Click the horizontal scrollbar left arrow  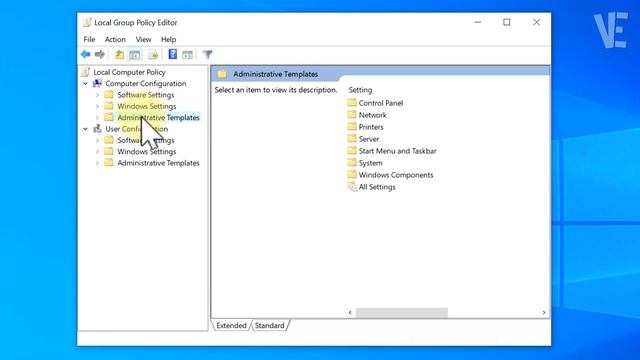tap(350, 312)
